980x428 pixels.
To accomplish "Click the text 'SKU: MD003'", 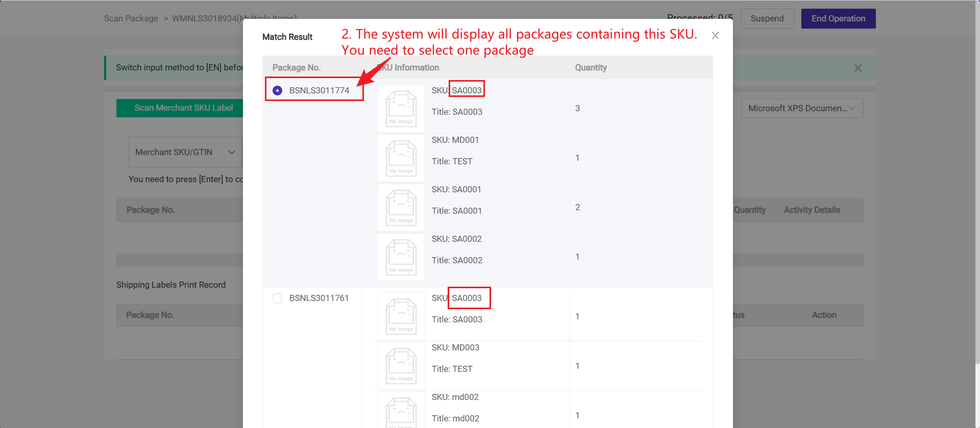I will tap(455, 347).
